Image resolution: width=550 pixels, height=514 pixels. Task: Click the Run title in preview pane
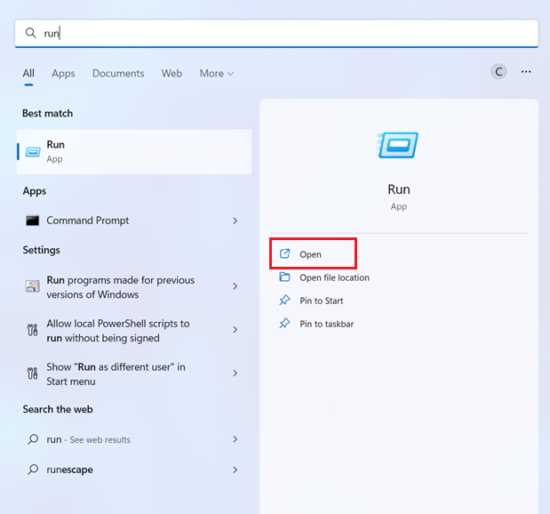coord(399,189)
